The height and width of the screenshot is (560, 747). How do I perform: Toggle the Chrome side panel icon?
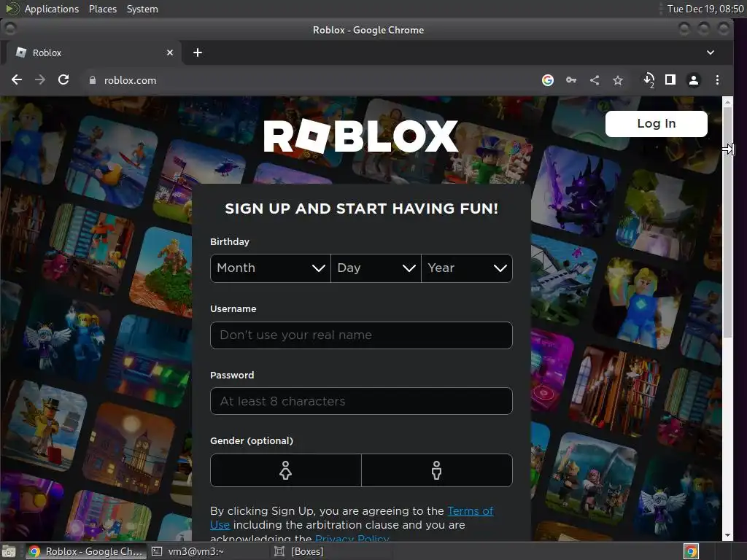point(670,79)
